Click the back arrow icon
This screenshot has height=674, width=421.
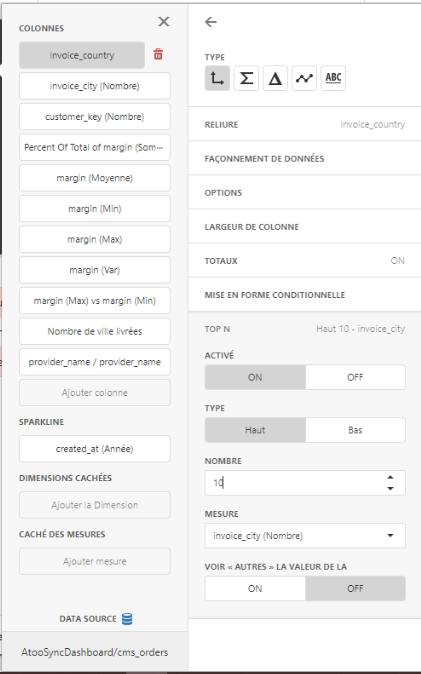pyautogui.click(x=211, y=22)
